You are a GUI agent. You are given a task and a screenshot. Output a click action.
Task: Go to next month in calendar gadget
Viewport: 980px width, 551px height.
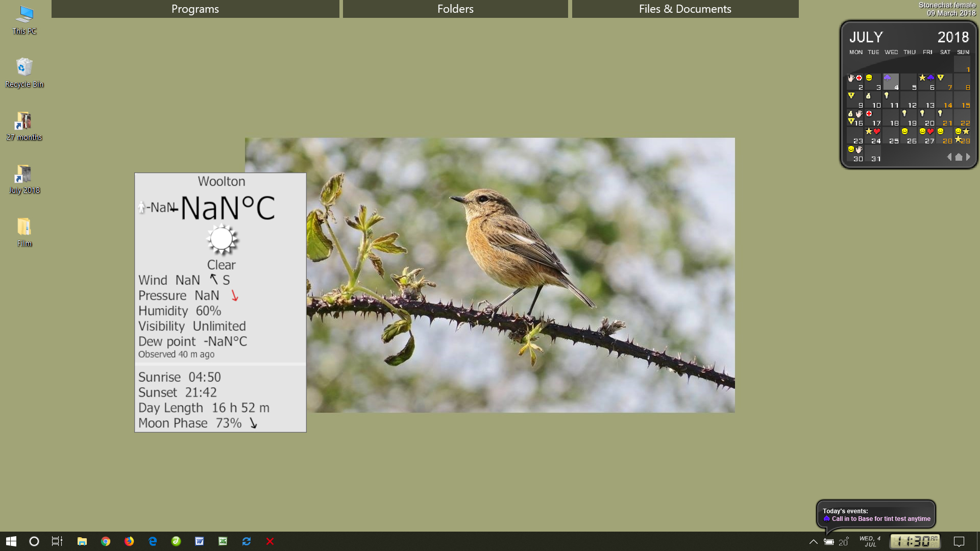[968, 157]
